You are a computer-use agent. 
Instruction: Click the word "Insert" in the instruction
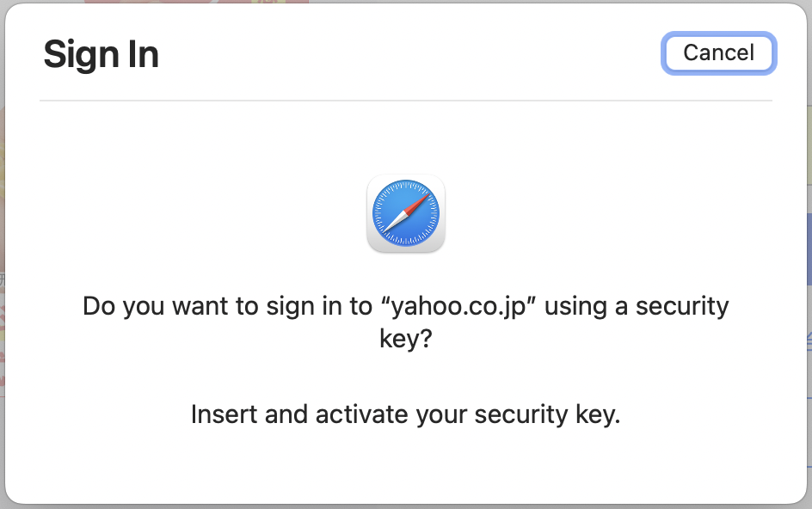click(x=224, y=414)
